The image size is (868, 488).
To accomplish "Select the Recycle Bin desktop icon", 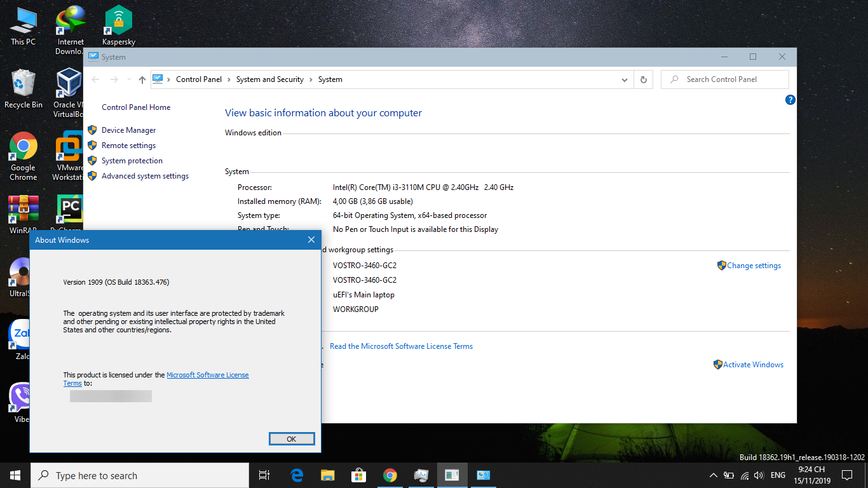I will (24, 89).
